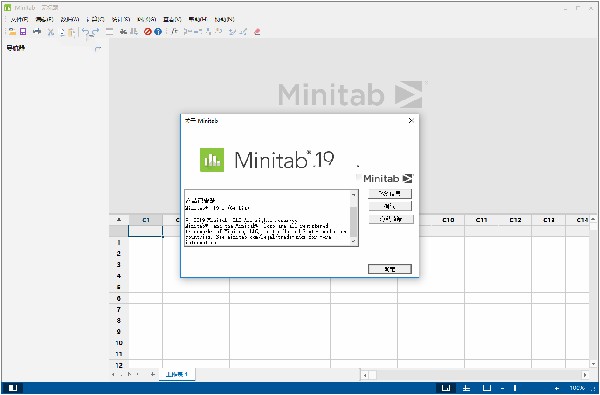Screen dimensions: 600x395
Task: Open the 统计(S) Stat menu
Action: (x=121, y=19)
